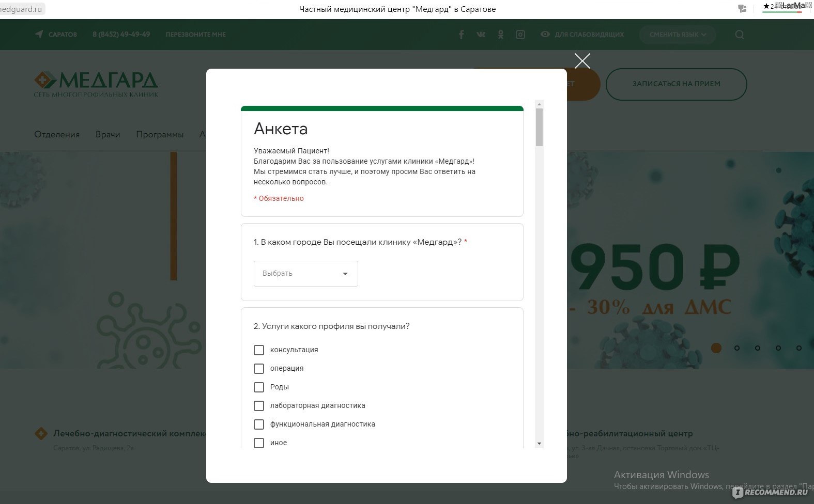Open the Odnoklassniki social icon
Screen dimensions: 814x504
click(500, 35)
